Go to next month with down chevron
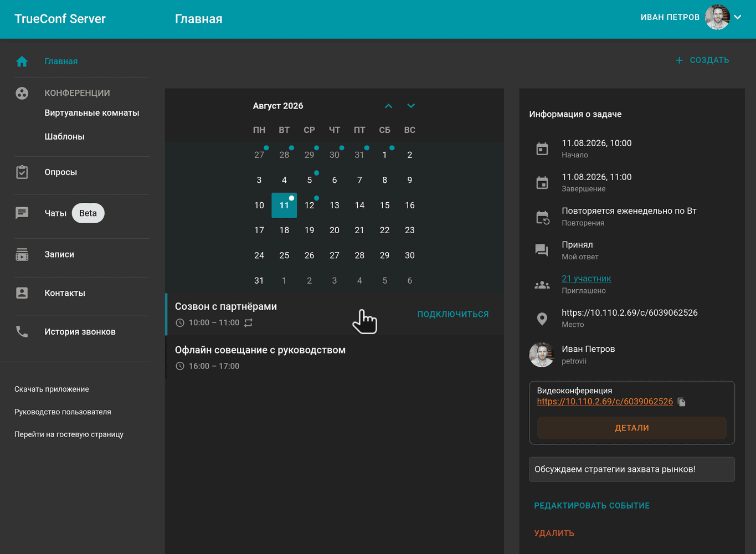The image size is (756, 554). tap(411, 106)
